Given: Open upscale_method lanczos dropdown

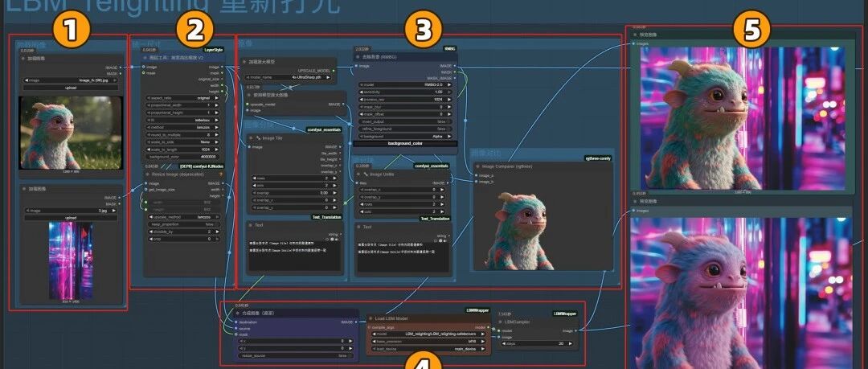Looking at the screenshot, I should (x=182, y=217).
